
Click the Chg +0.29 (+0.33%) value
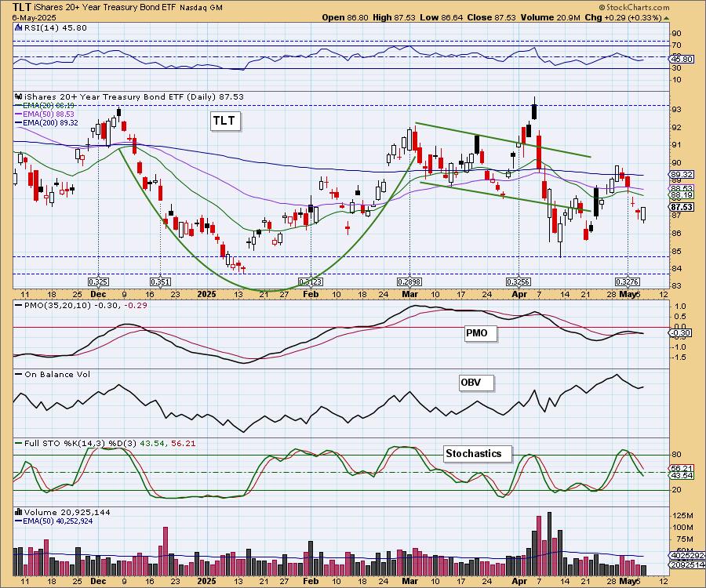623,17
